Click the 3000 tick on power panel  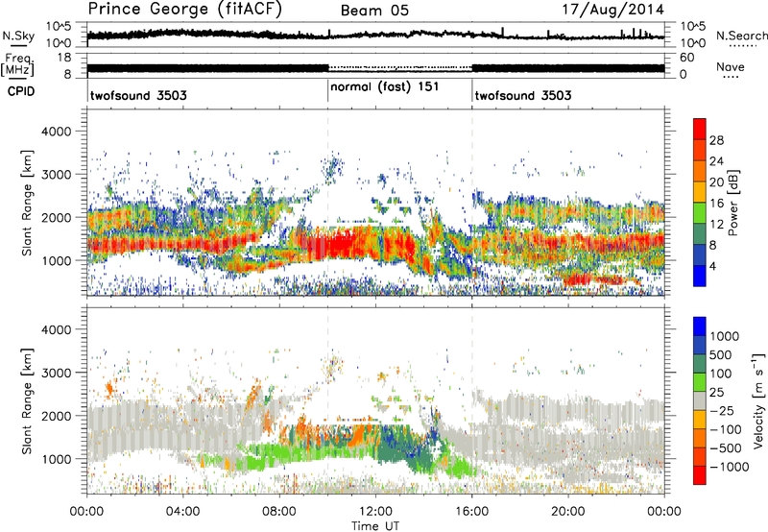57,175
